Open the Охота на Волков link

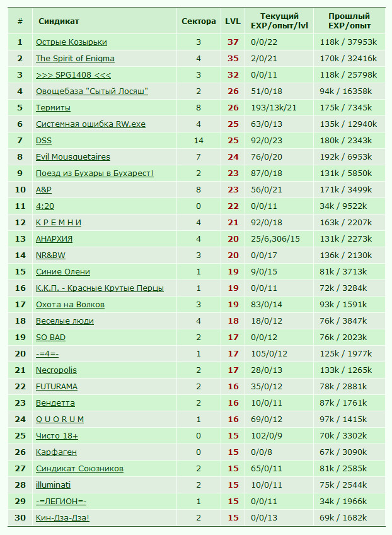click(x=70, y=304)
